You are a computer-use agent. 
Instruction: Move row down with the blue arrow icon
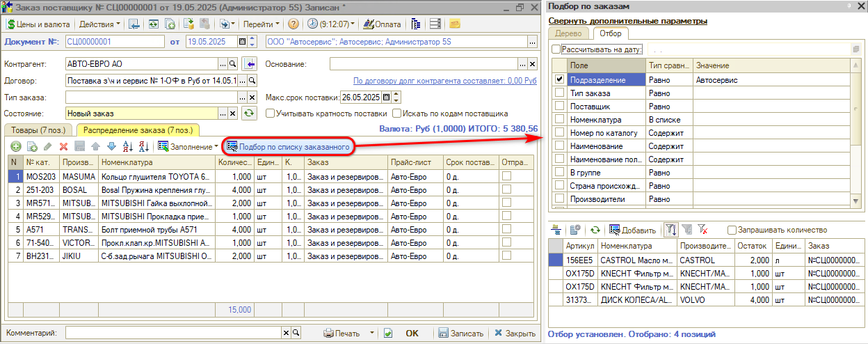pyautogui.click(x=111, y=146)
